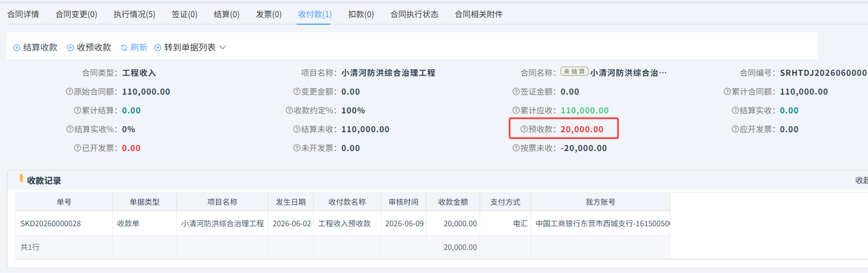Click the 刷新 link

139,48
